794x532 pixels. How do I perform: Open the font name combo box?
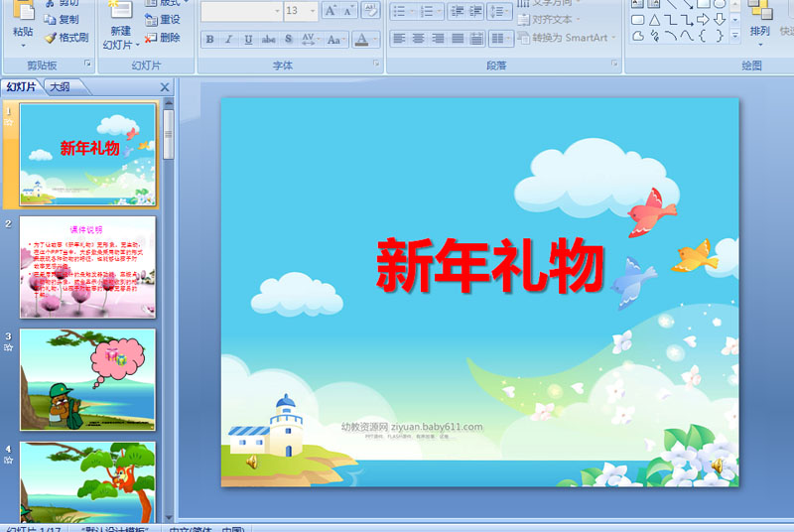click(x=241, y=11)
